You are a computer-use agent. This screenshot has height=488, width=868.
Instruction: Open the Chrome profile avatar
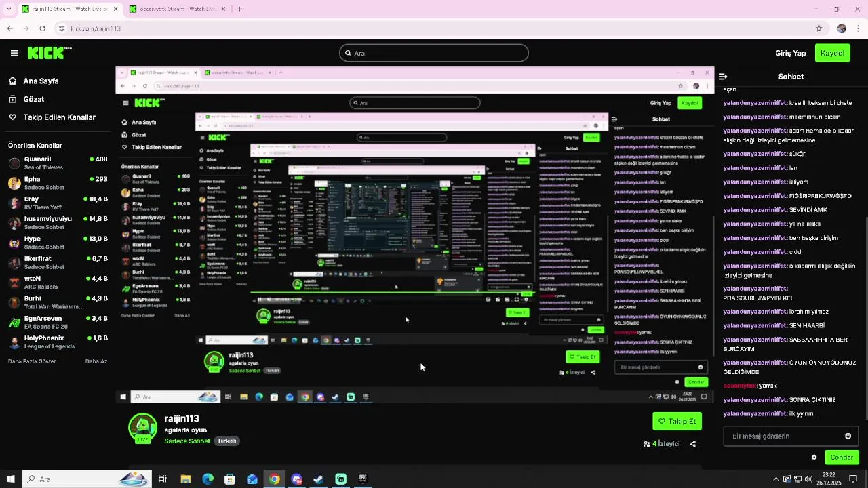(842, 28)
